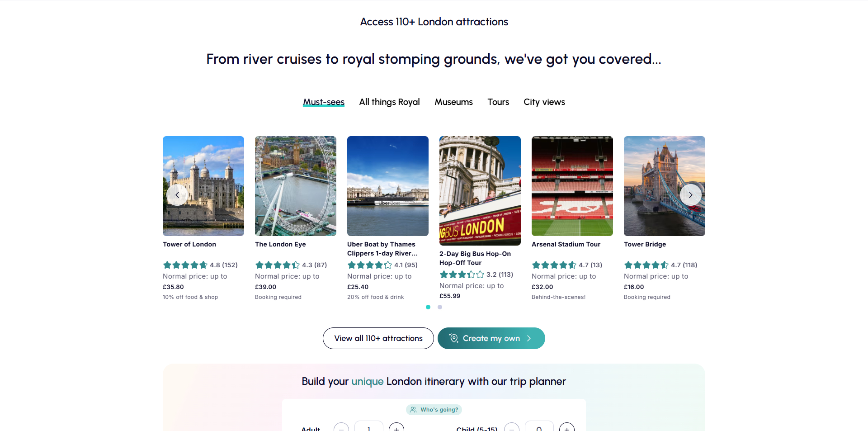Switch to the Museums tab
Image resolution: width=868 pixels, height=431 pixels.
pyautogui.click(x=453, y=102)
